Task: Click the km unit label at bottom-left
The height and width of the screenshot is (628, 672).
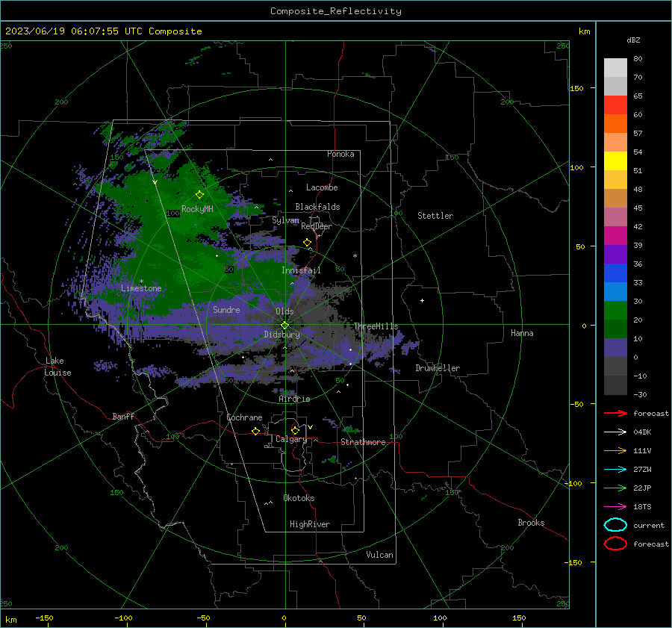Action: 10,620
